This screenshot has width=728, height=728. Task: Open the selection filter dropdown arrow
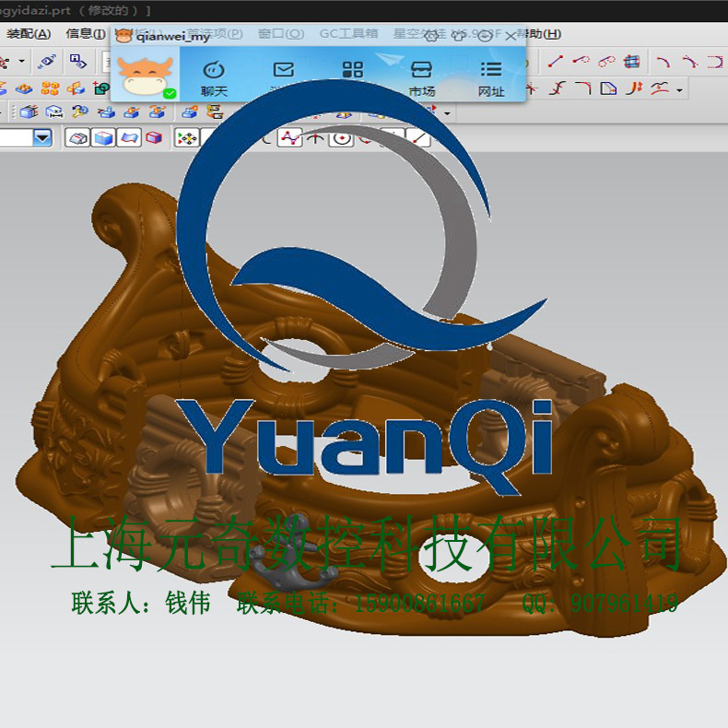(x=42, y=138)
